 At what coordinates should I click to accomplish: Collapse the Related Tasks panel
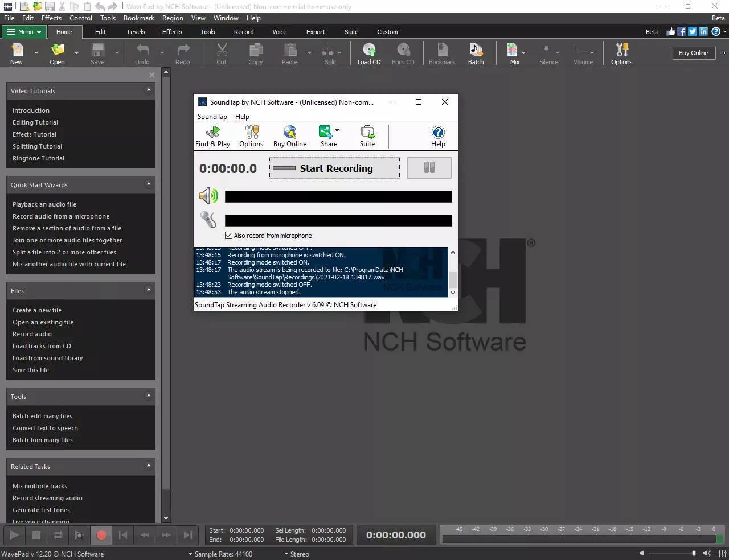pyautogui.click(x=149, y=466)
